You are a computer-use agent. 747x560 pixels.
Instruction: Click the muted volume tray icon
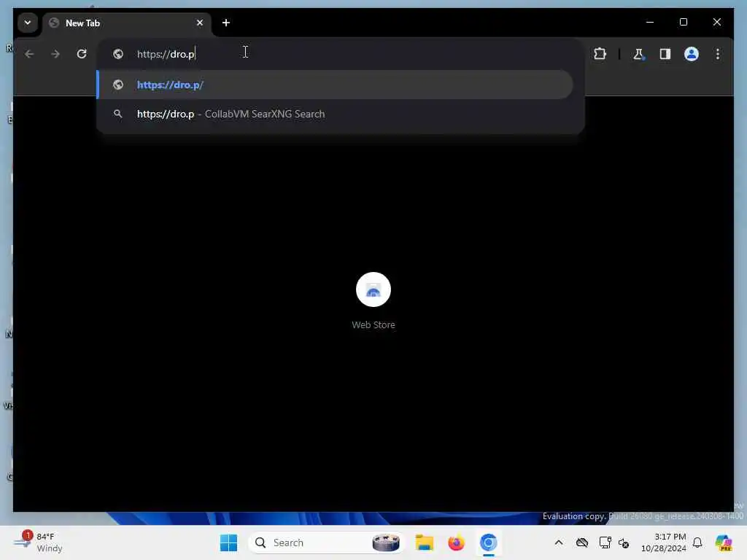(x=624, y=542)
